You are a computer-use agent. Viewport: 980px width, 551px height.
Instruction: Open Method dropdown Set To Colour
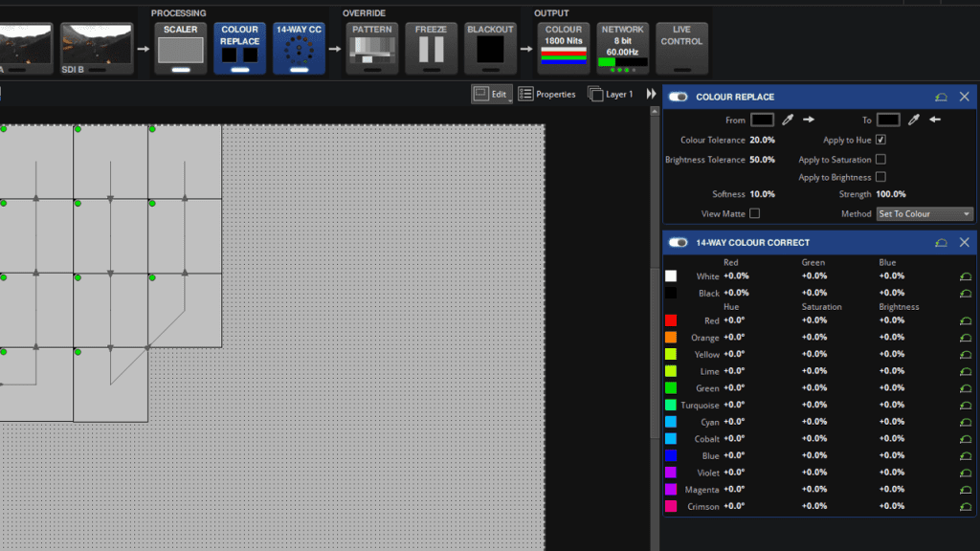pos(924,213)
